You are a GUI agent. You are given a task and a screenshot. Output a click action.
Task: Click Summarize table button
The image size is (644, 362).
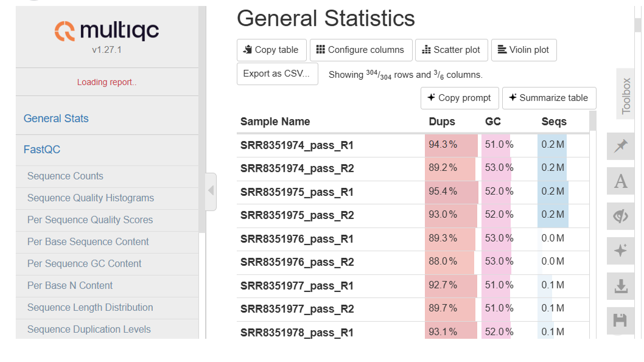(x=548, y=97)
